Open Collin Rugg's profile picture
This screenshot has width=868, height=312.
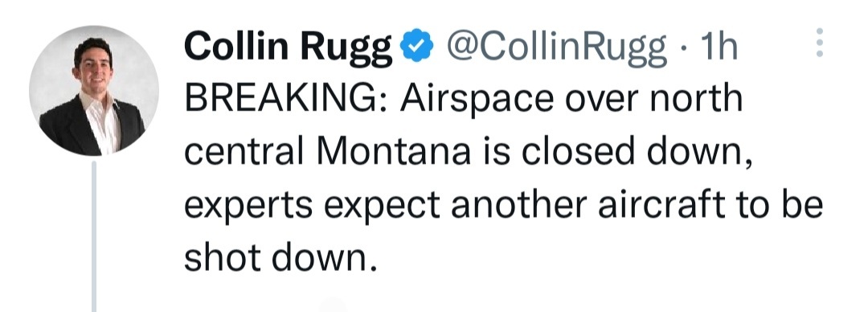coord(94,90)
